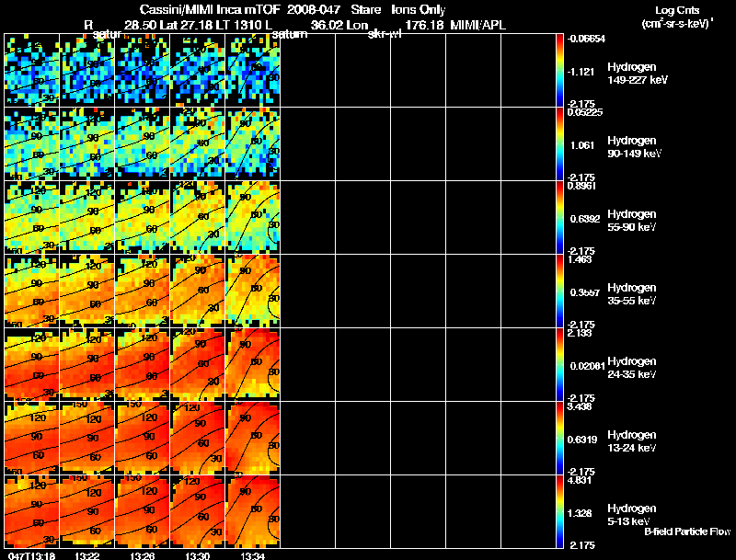Image resolution: width=736 pixels, height=560 pixels.
Task: Select the 149-227 keV image at 13:34
Action: pyautogui.click(x=253, y=71)
